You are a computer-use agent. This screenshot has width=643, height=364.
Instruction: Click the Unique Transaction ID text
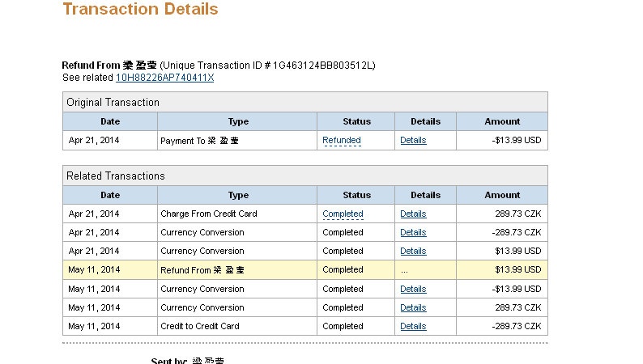[x=267, y=65]
